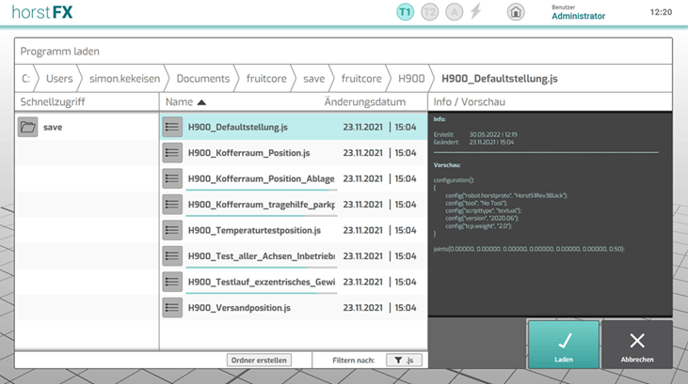Activate the A automatic mode icon
Image resolution: width=688 pixels, height=384 pixels.
454,12
